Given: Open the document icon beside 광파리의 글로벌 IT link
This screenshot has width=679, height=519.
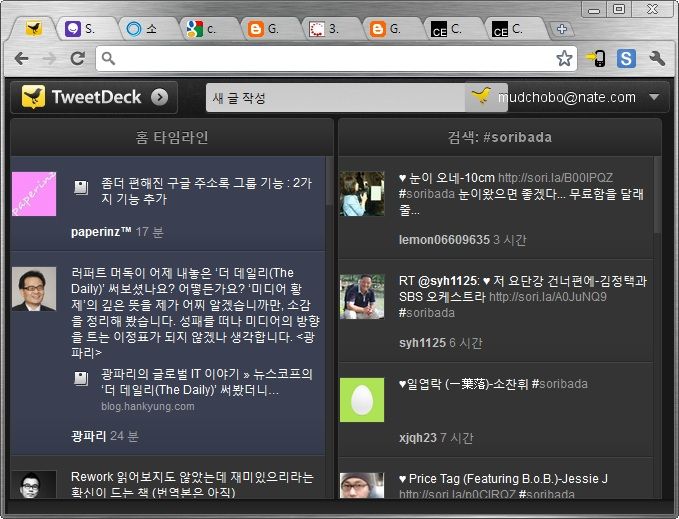Looking at the screenshot, I should coord(81,378).
